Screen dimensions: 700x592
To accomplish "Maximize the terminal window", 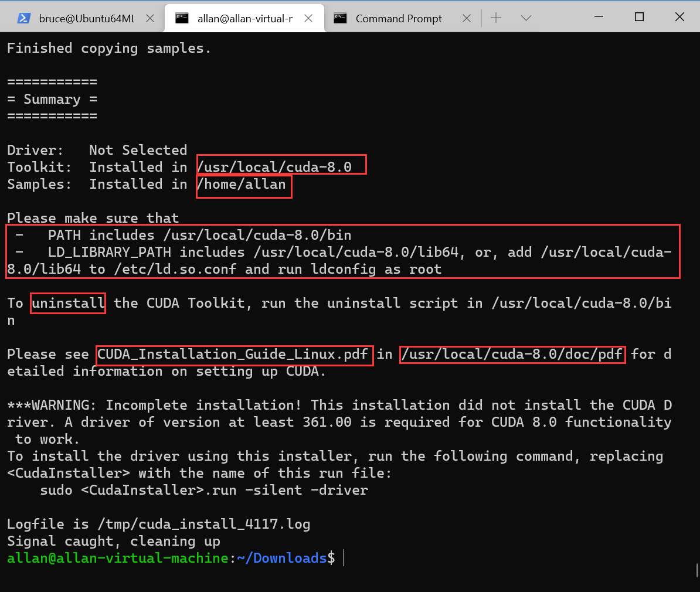I will click(x=639, y=16).
